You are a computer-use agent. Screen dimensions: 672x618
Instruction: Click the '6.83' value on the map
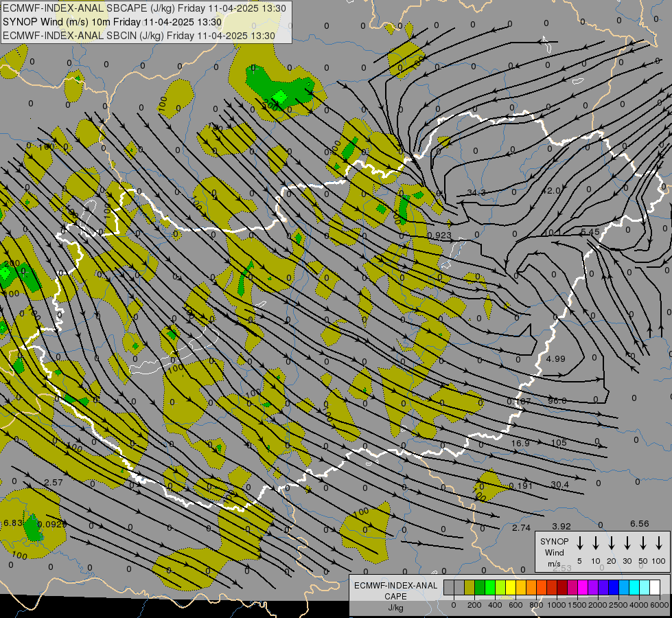[x=12, y=523]
